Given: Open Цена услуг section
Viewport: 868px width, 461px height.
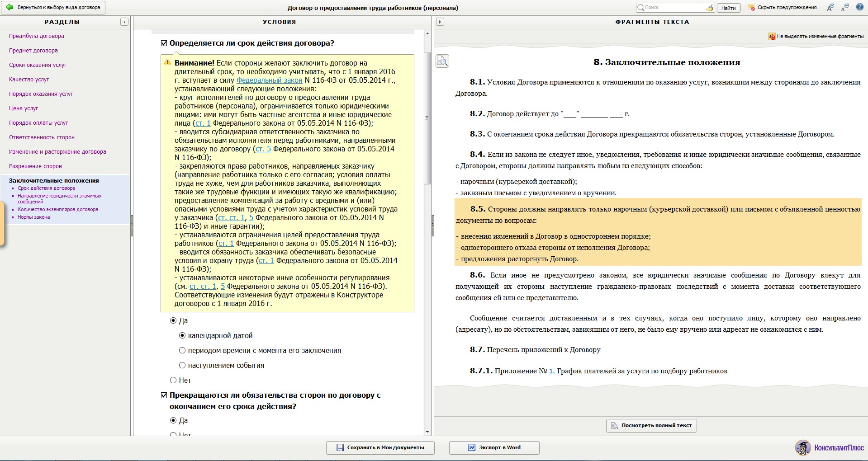Looking at the screenshot, I should click(x=24, y=108).
